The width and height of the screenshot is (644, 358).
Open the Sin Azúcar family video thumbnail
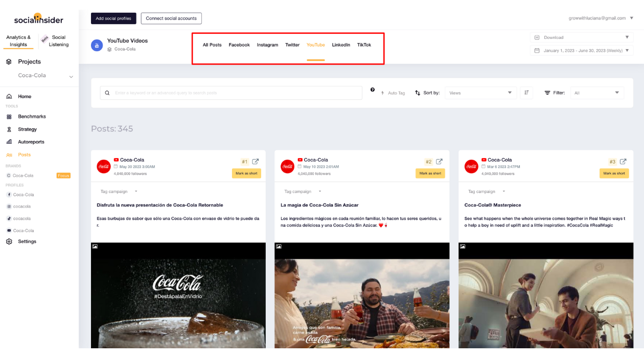click(x=362, y=296)
